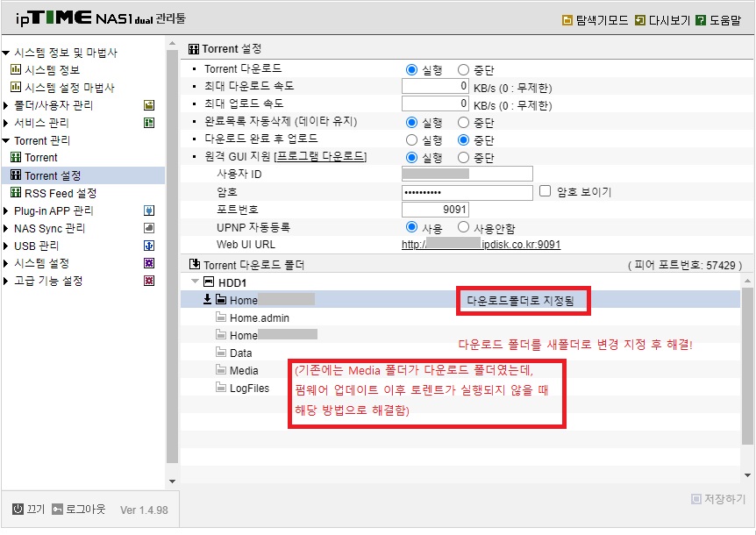The width and height of the screenshot is (756, 535).
Task: Click 도움말 help text
Action: (x=725, y=20)
